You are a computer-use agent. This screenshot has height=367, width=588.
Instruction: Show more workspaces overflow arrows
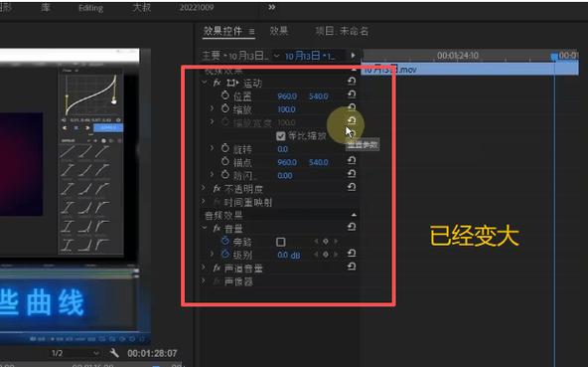(272, 7)
